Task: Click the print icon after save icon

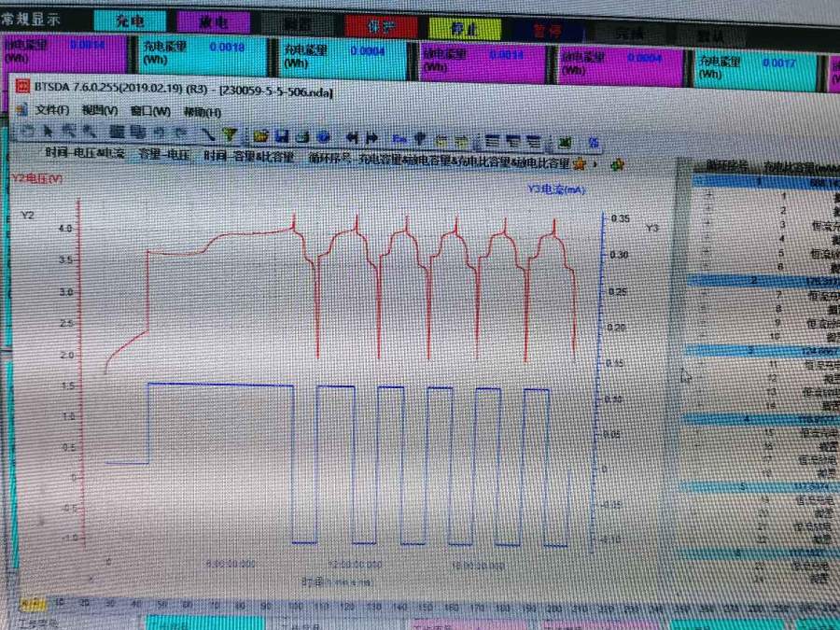Action: click(x=302, y=138)
